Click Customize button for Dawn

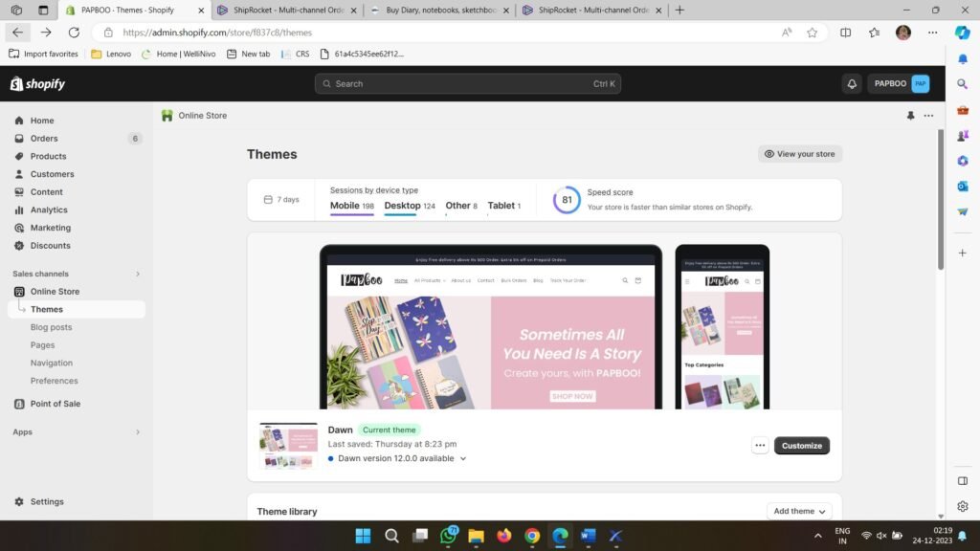(x=801, y=446)
